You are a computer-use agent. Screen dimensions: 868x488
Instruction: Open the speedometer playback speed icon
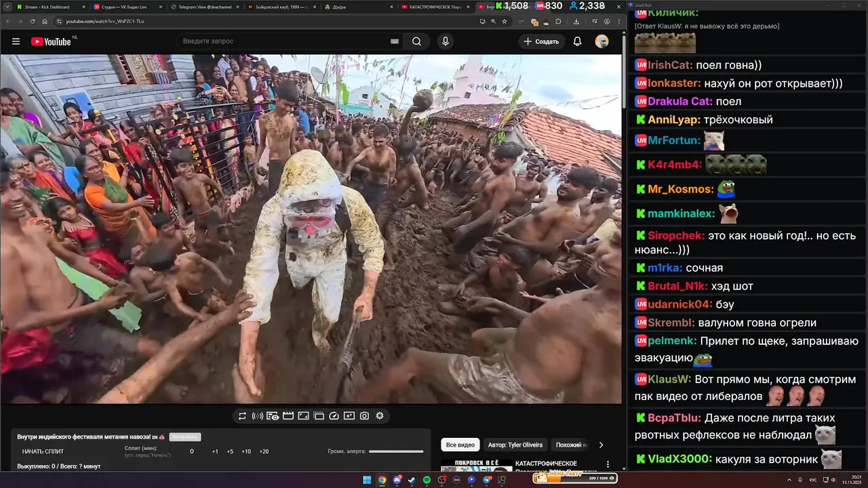coord(334,415)
